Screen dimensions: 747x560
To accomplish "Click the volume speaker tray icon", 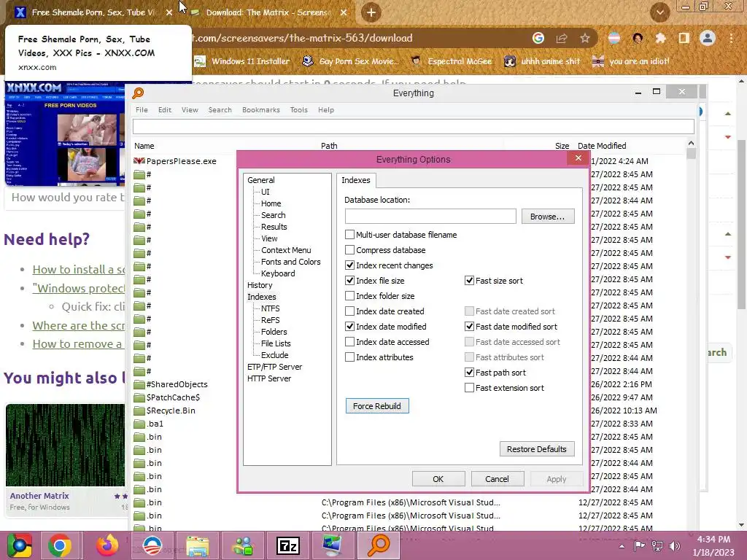I will [x=675, y=545].
